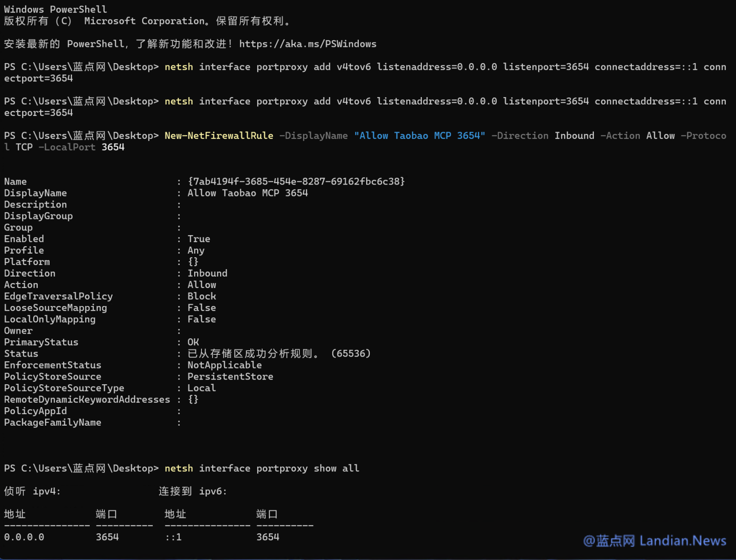The width and height of the screenshot is (736, 560).
Task: Click the status code (65536)
Action: pos(351,354)
